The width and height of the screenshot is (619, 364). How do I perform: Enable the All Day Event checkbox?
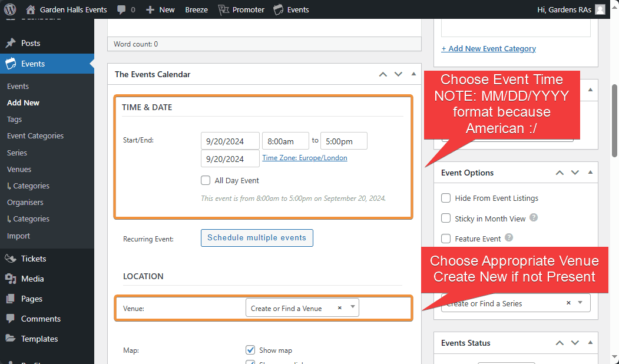tap(206, 180)
